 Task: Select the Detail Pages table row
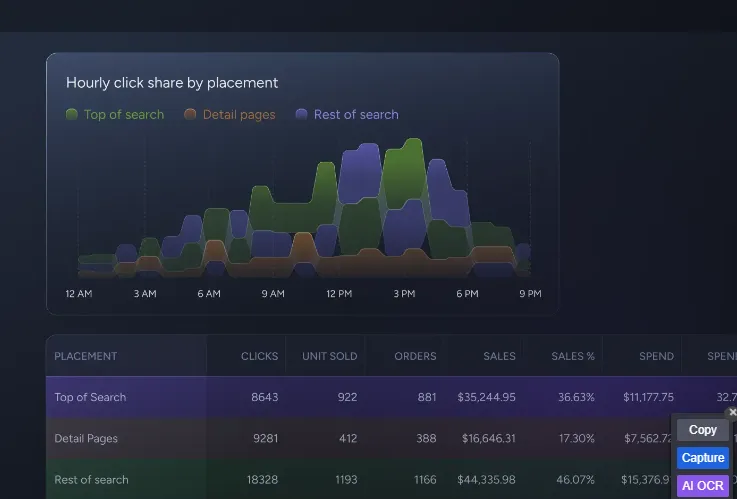click(391, 438)
